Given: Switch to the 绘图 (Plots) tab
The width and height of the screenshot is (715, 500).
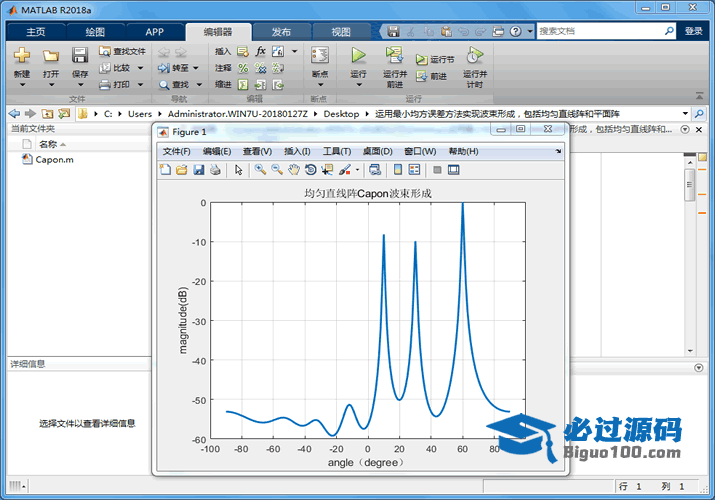Looking at the screenshot, I should (x=95, y=31).
